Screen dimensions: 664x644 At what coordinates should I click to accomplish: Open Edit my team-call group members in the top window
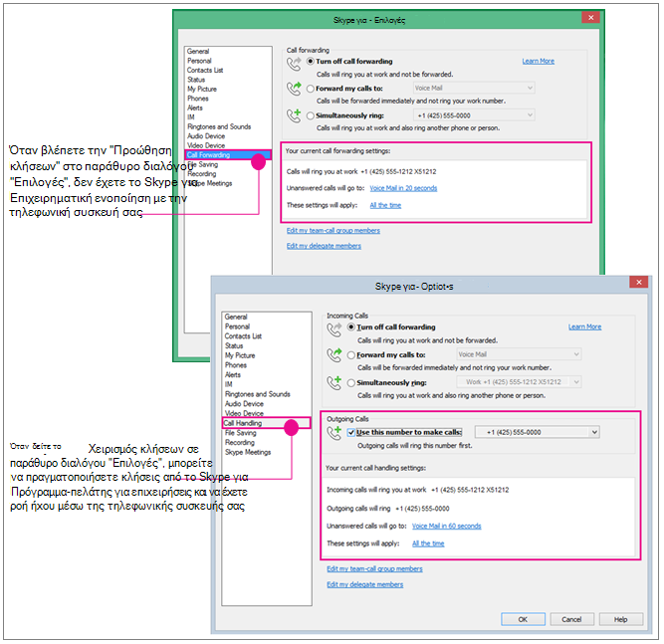click(332, 230)
